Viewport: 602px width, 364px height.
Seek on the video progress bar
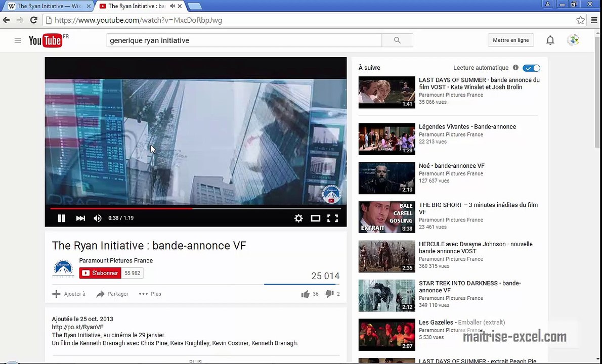(195, 209)
